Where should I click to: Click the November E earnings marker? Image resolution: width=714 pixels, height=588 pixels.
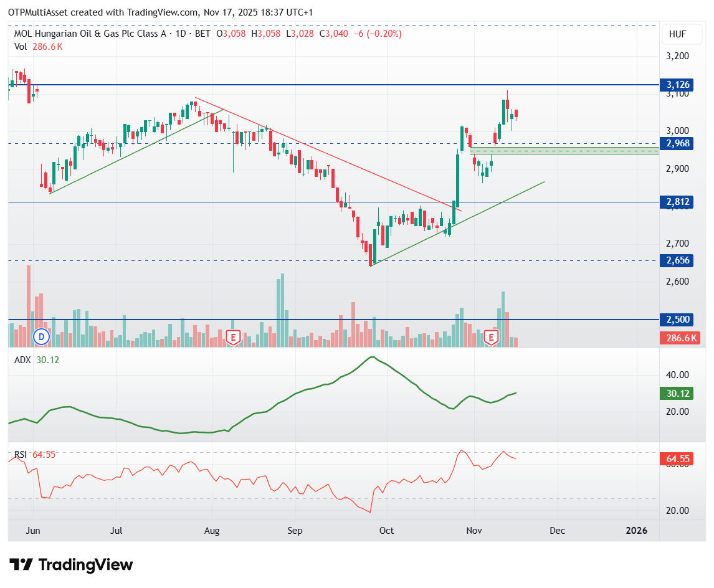492,337
